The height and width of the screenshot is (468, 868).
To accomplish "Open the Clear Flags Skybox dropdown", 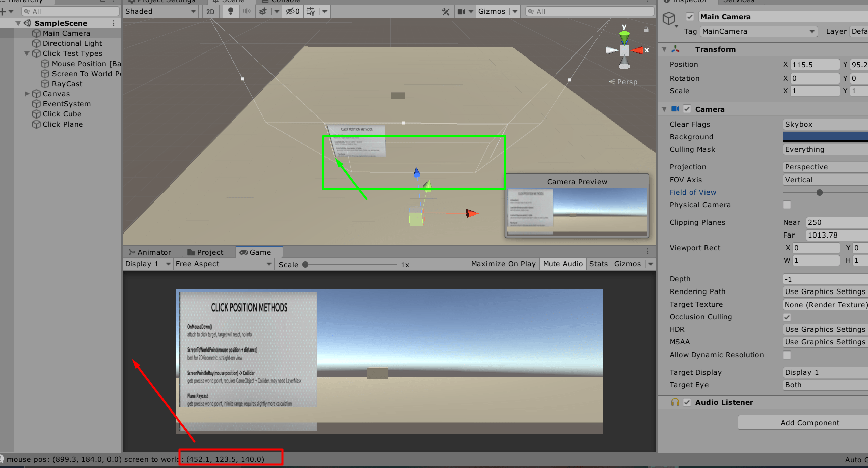I will click(x=824, y=124).
